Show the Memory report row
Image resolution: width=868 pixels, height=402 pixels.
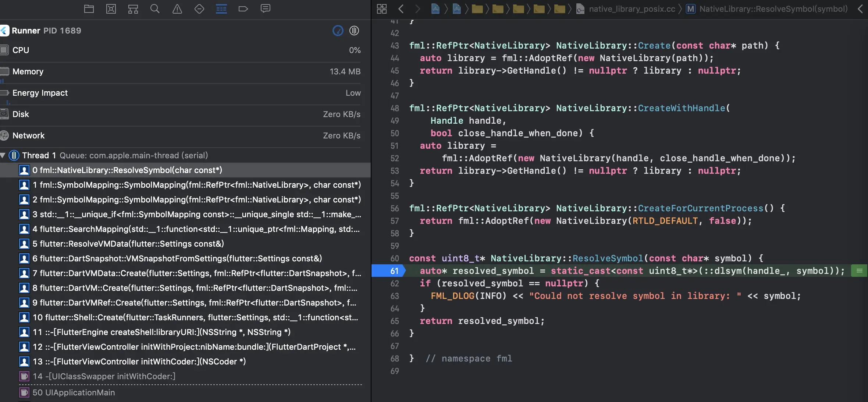tap(180, 71)
